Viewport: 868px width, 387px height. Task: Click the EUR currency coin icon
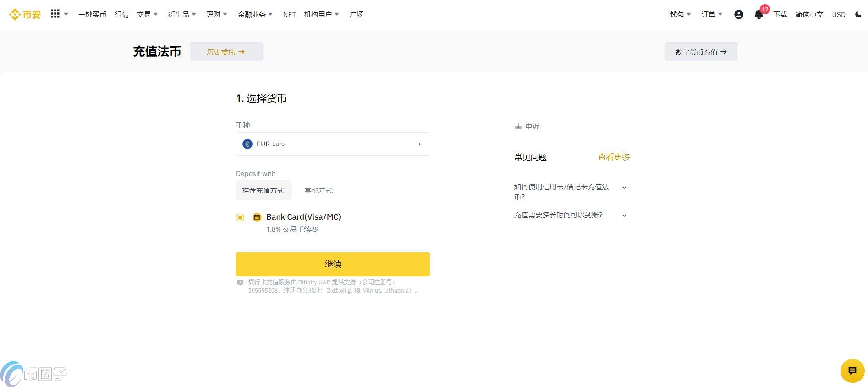pyautogui.click(x=247, y=144)
